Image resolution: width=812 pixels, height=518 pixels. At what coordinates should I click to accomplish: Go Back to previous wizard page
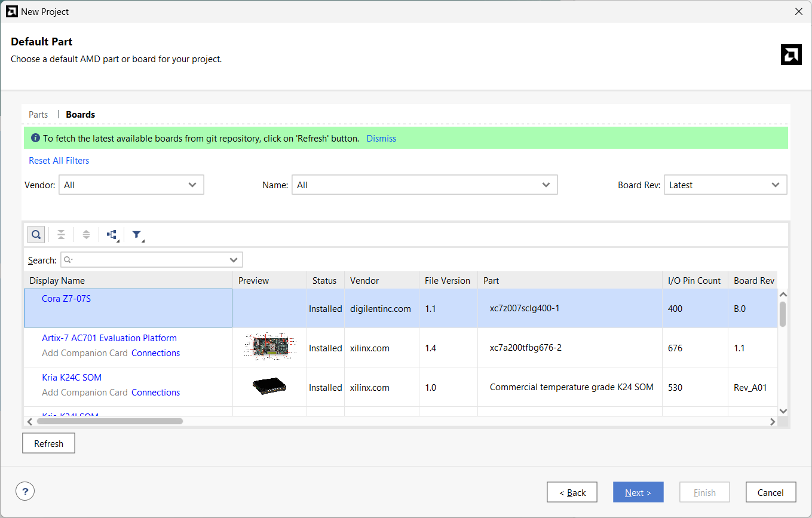point(572,492)
